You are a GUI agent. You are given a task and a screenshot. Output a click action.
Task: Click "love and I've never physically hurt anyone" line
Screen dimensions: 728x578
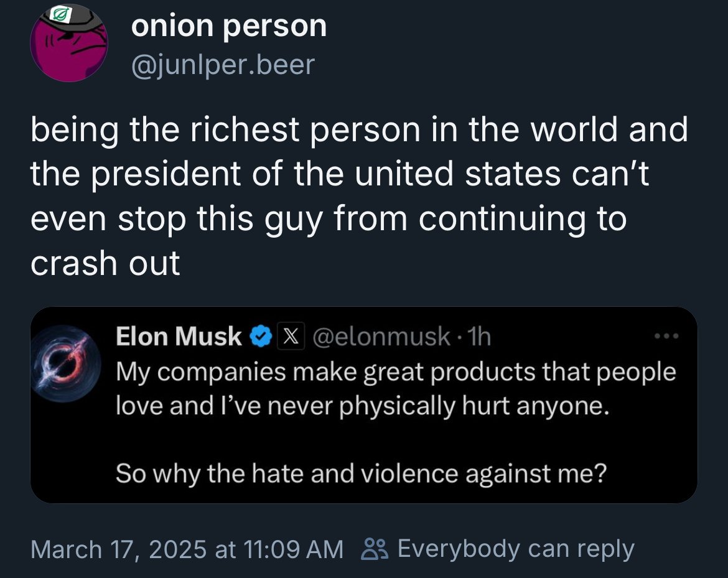pos(361,406)
